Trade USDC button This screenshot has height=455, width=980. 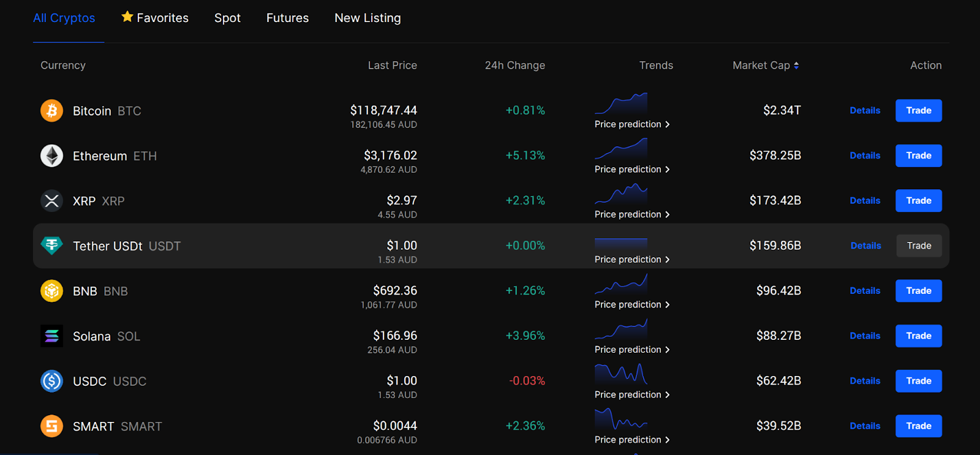tap(919, 381)
